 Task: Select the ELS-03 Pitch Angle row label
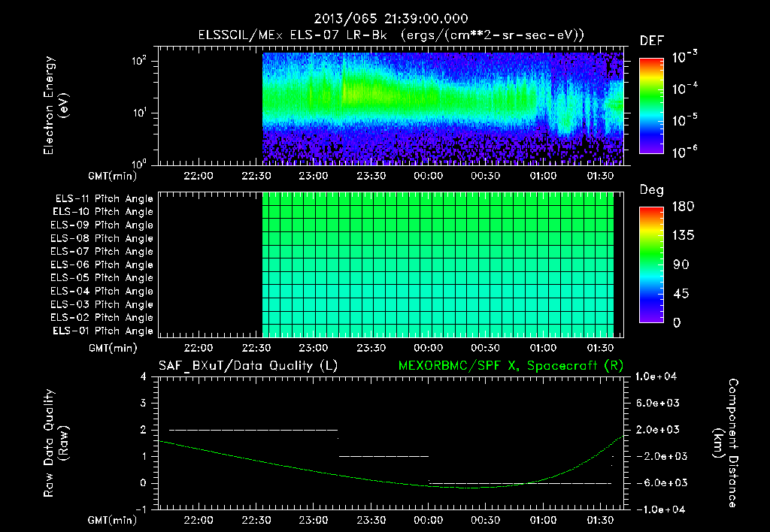(102, 305)
